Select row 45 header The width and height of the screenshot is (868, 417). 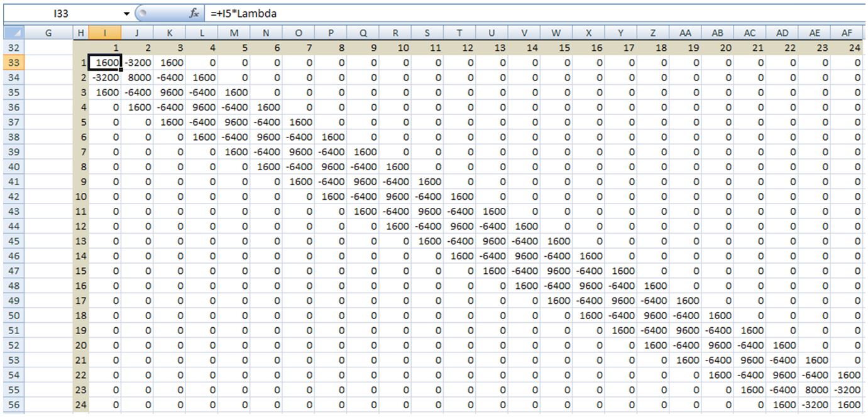(x=13, y=242)
